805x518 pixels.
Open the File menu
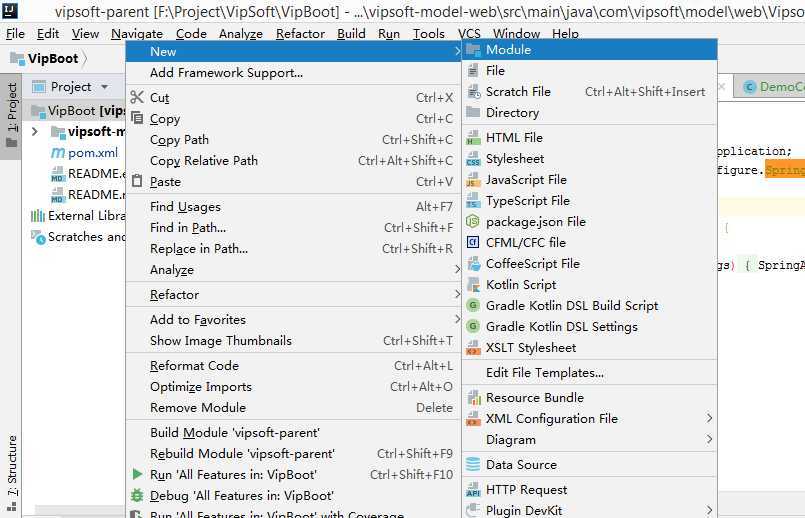15,34
